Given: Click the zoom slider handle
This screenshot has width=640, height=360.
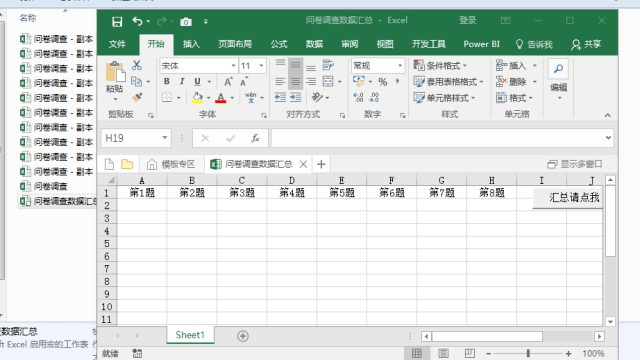Looking at the screenshot, I should tap(528, 353).
